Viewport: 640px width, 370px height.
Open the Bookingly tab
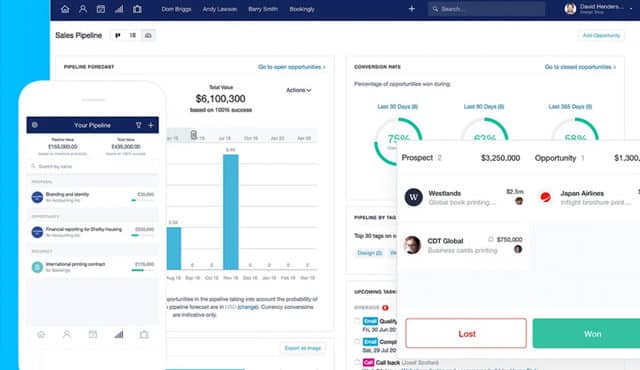(x=302, y=9)
